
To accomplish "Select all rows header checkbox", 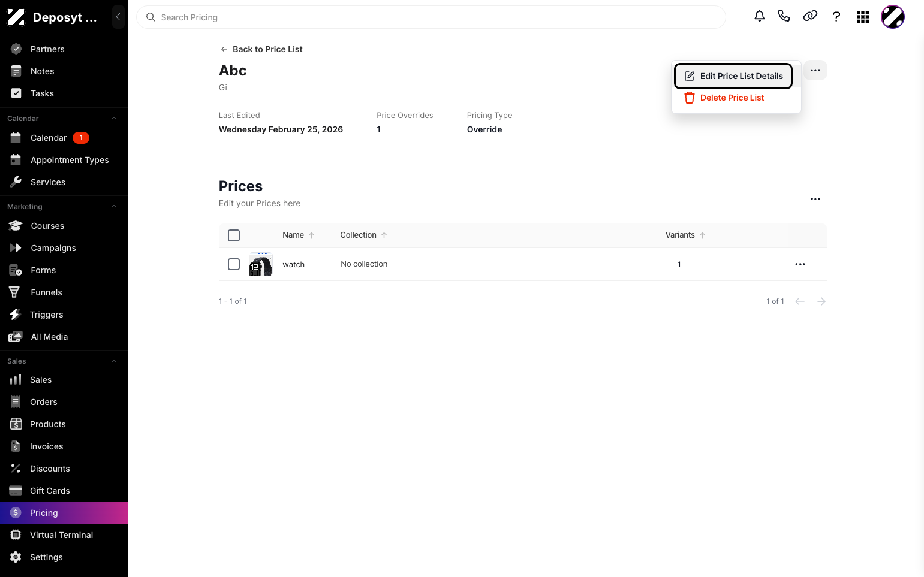I will [234, 235].
